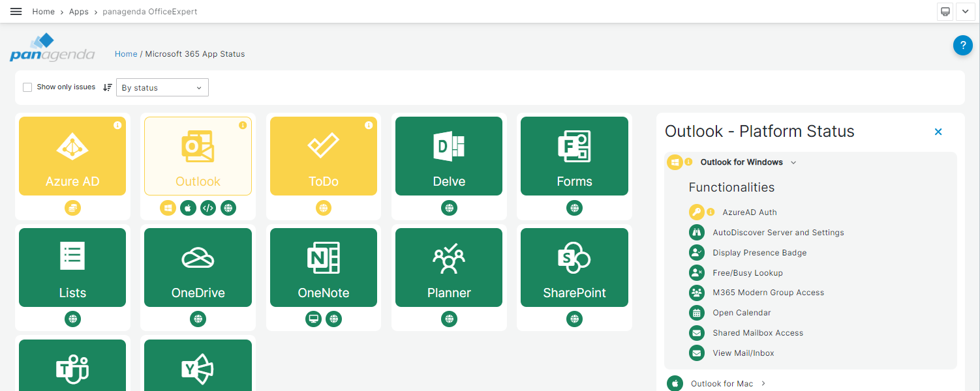Click the info icon on the Outlook tile
Image resolution: width=980 pixels, height=391 pixels.
point(243,125)
